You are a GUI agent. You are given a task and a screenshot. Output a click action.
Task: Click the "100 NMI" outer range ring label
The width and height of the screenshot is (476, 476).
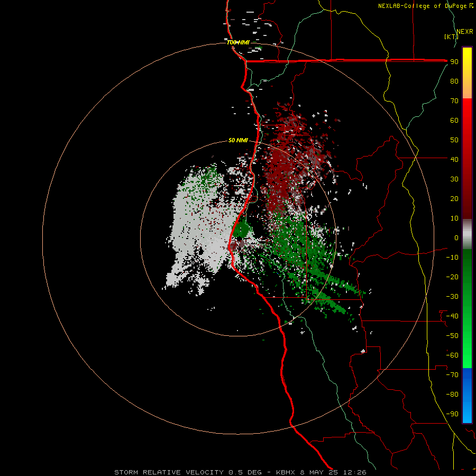238,42
